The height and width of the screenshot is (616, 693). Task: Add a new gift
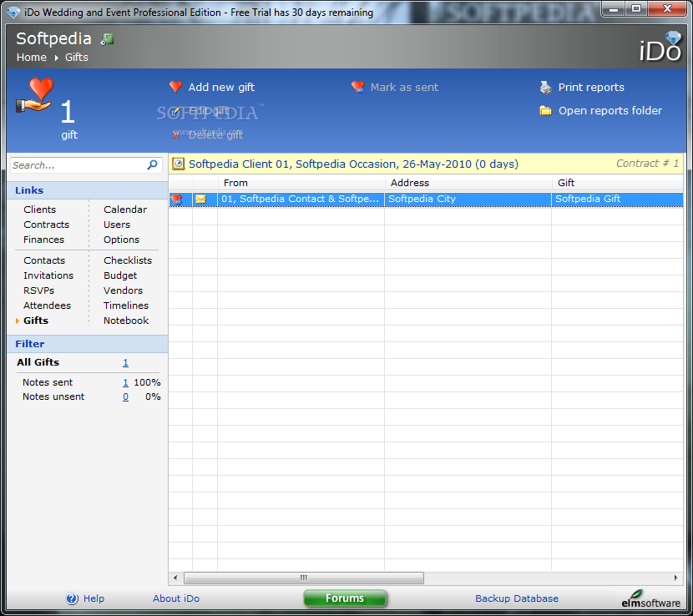tap(221, 87)
